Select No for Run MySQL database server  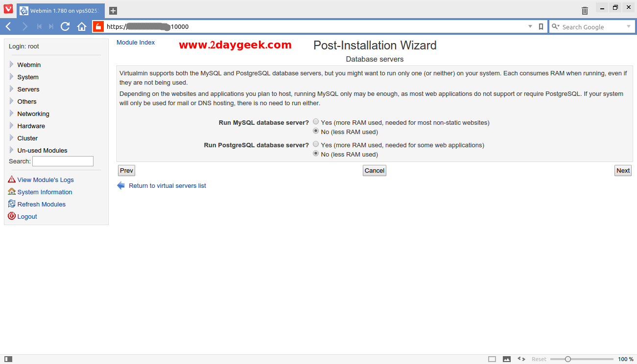point(316,131)
